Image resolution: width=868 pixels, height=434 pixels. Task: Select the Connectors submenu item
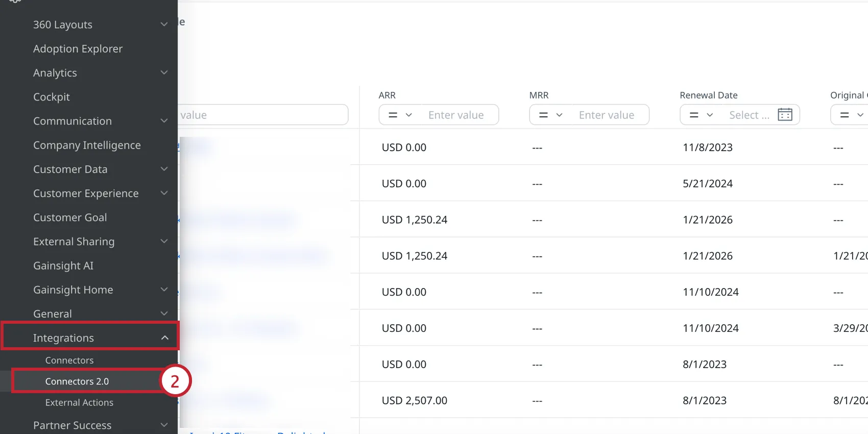coord(69,360)
